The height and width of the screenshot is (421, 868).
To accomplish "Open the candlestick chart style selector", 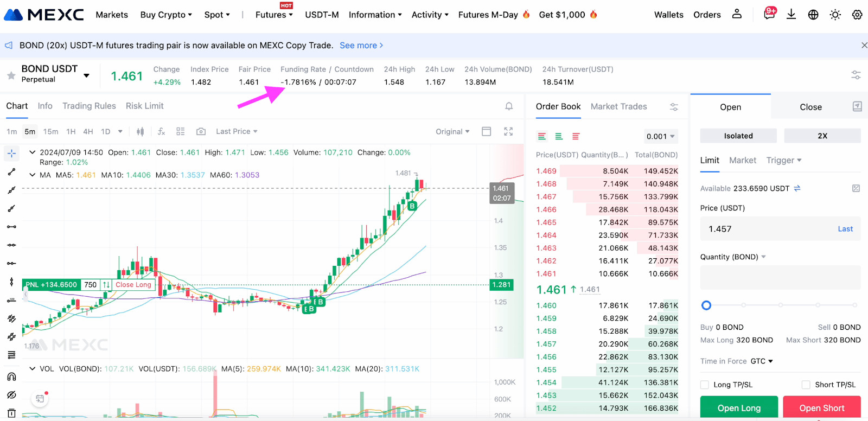I will (141, 131).
